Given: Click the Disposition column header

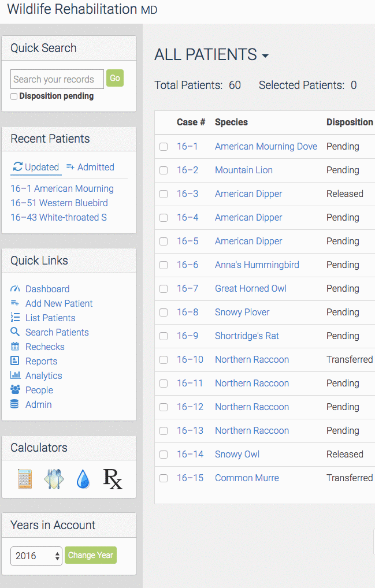Looking at the screenshot, I should [350, 122].
